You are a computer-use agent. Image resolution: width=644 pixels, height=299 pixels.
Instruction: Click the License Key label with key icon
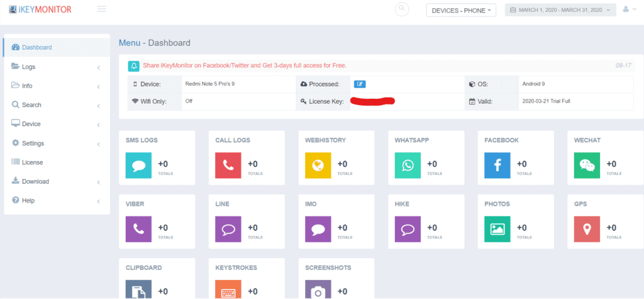(x=322, y=101)
